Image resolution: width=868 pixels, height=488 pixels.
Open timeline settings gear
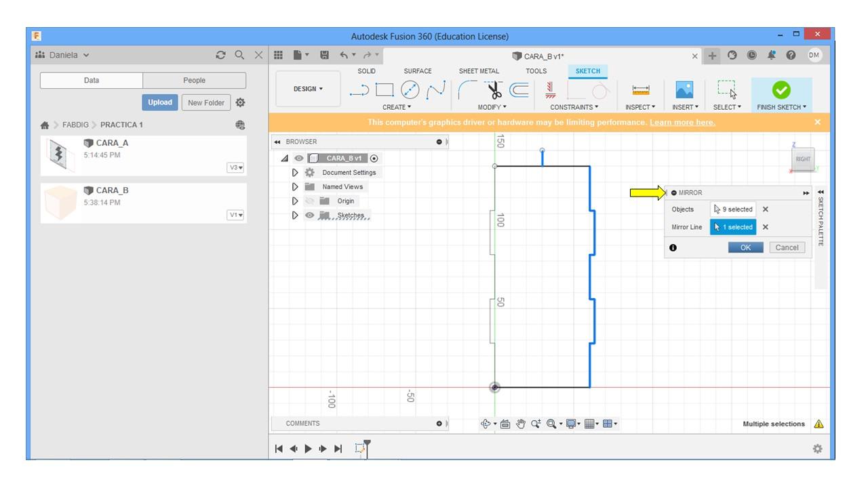tap(818, 449)
